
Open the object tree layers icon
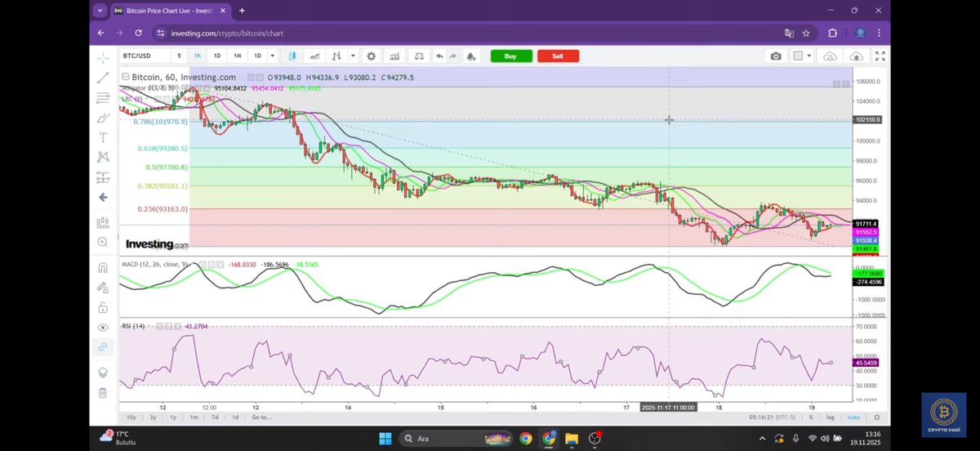[x=103, y=372]
